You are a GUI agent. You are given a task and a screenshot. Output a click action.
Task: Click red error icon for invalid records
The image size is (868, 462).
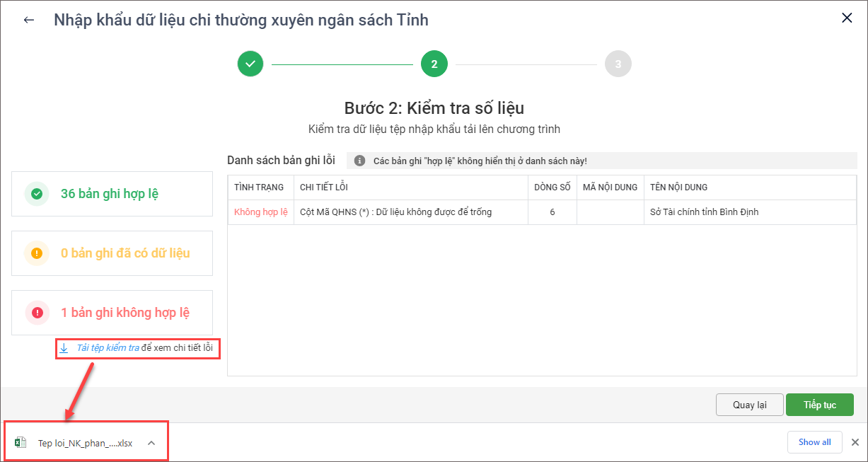[x=37, y=313]
